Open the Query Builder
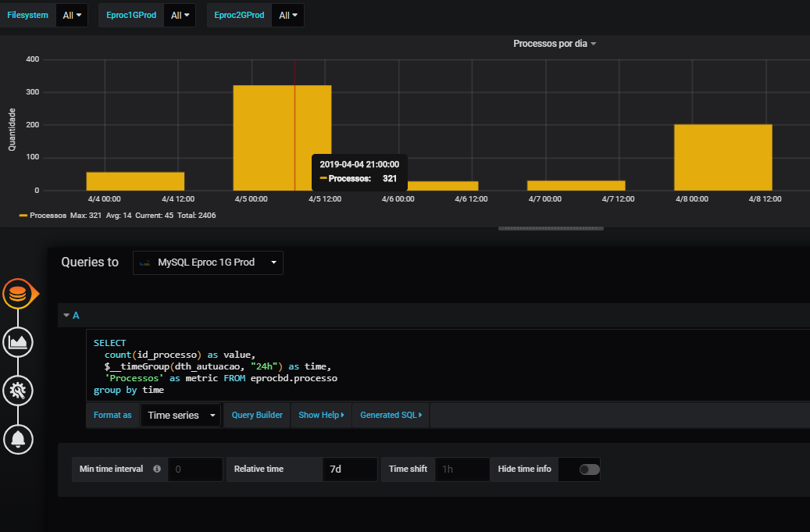810x532 pixels. (256, 415)
